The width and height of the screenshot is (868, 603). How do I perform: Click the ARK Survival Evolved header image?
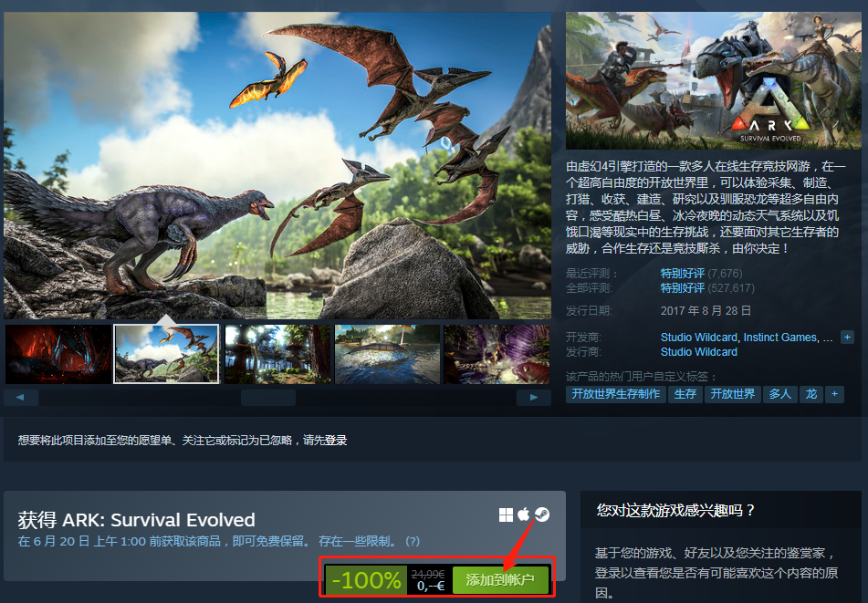(x=714, y=81)
